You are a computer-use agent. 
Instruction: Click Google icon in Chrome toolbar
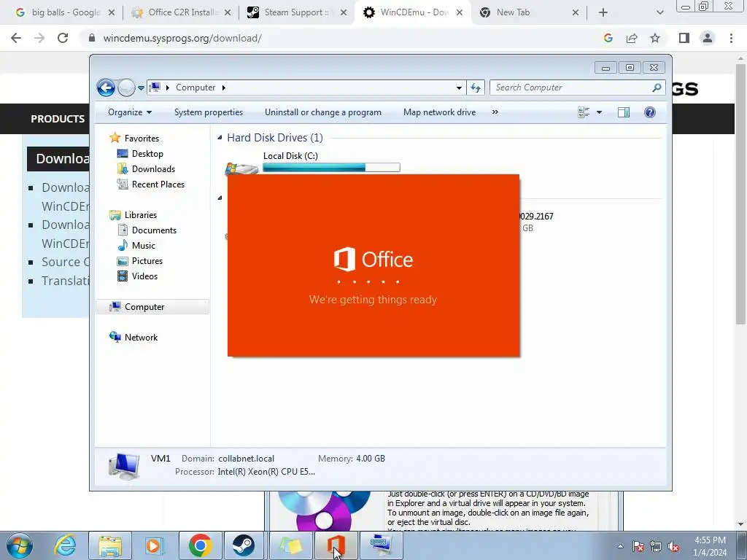[608, 38]
